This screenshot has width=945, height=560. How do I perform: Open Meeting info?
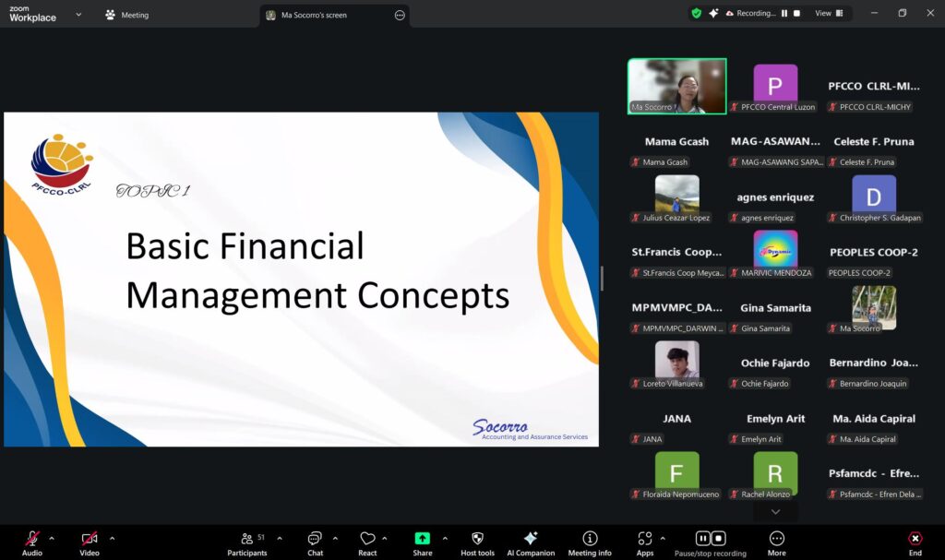(590, 540)
